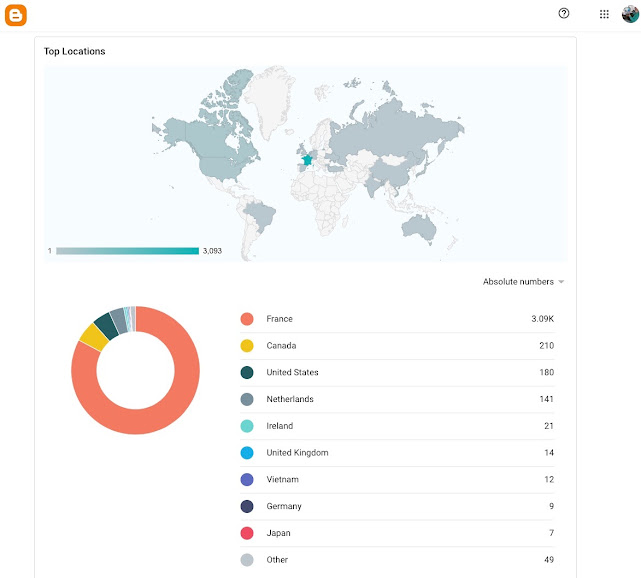
Task: Click Ireland's light teal legend dot
Action: pyautogui.click(x=247, y=426)
